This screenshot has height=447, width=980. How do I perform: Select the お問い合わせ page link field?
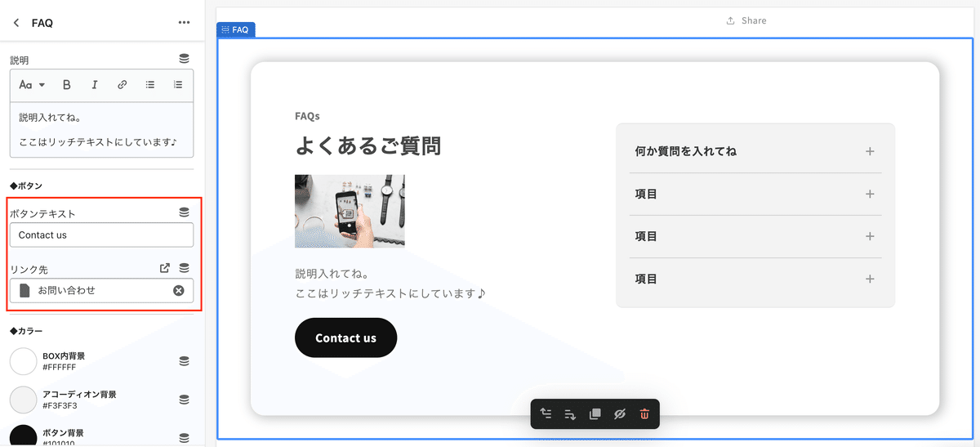point(102,290)
